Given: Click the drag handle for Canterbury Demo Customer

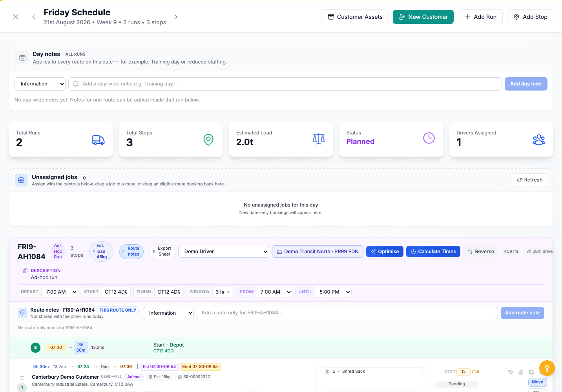Looking at the screenshot, I should [x=22, y=378].
